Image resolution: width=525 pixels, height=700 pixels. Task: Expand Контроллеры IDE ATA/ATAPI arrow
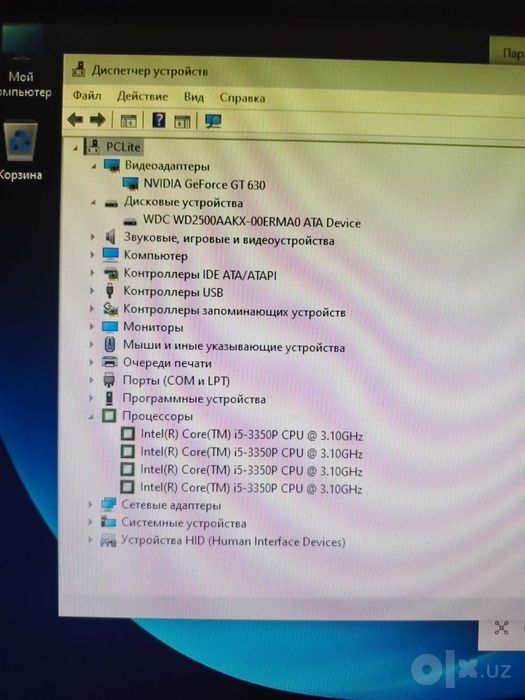coord(92,273)
